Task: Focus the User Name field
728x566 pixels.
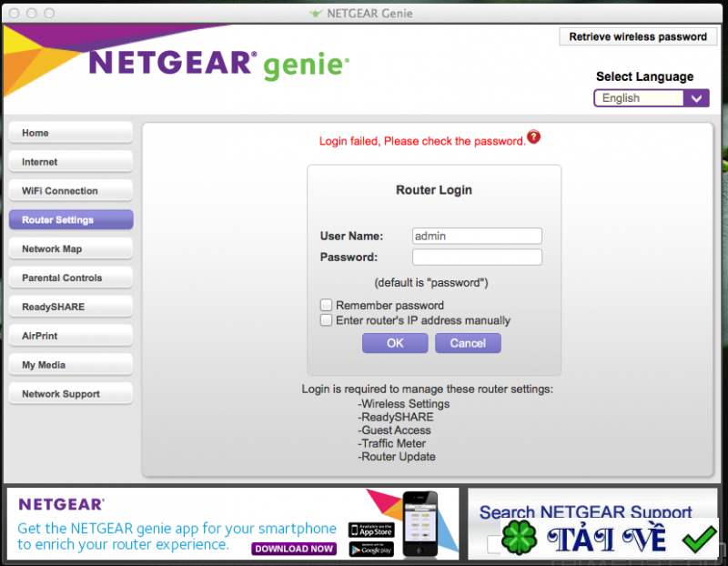Action: (477, 236)
